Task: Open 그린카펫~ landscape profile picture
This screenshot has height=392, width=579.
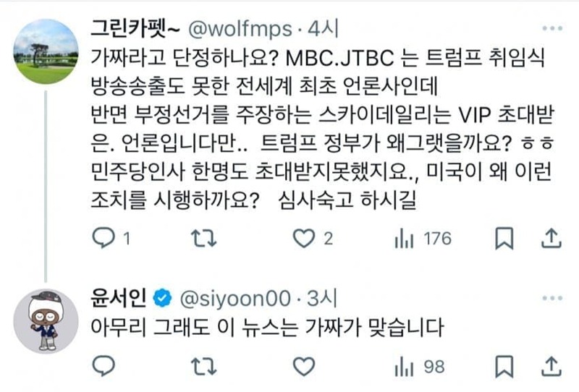Action: click(x=46, y=51)
